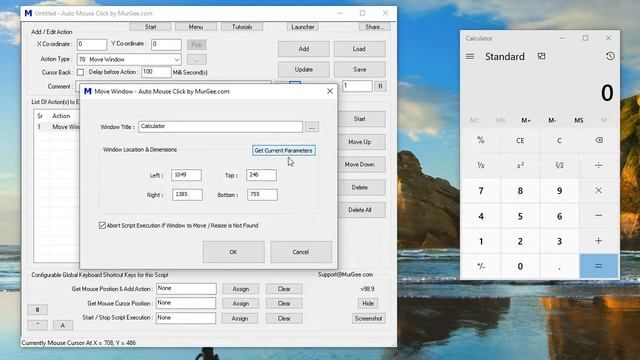Click Get Mouse Position & Add Action shortcut field
This screenshot has height=360, width=640.
pyautogui.click(x=186, y=289)
